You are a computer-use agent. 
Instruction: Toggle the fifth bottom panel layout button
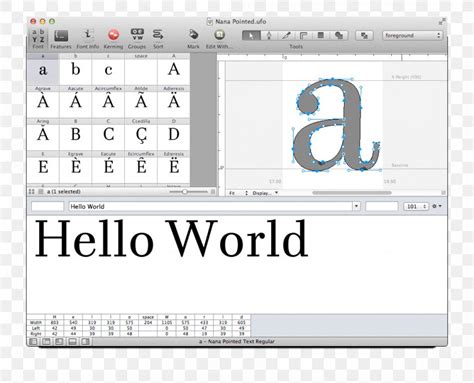pyautogui.click(x=85, y=341)
